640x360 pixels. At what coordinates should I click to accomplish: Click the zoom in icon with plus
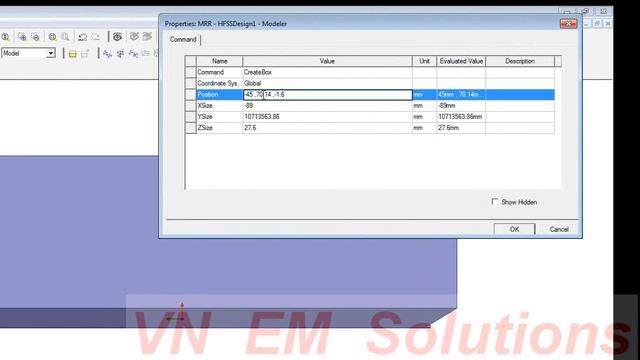(22, 37)
